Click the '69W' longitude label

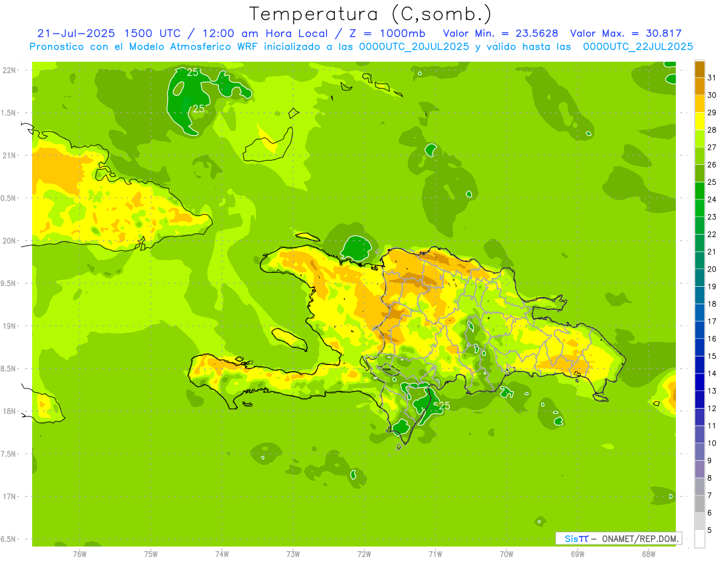(578, 554)
